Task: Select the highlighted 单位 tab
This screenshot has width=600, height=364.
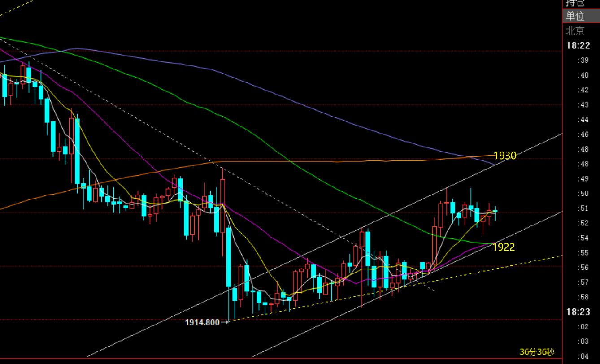Action: click(x=581, y=16)
